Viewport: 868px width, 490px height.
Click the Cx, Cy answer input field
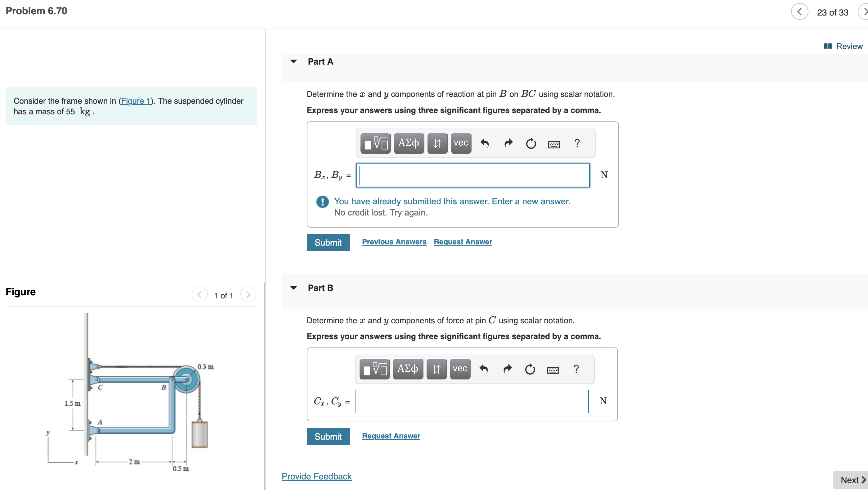472,401
